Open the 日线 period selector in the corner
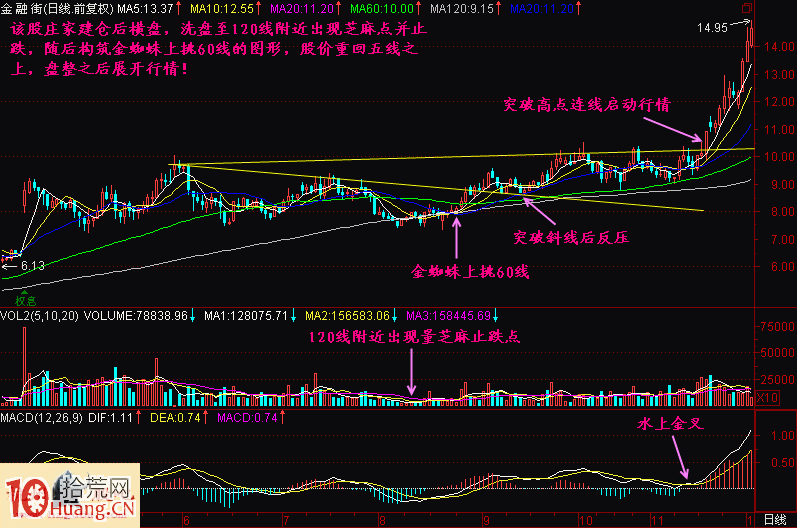 tap(775, 520)
